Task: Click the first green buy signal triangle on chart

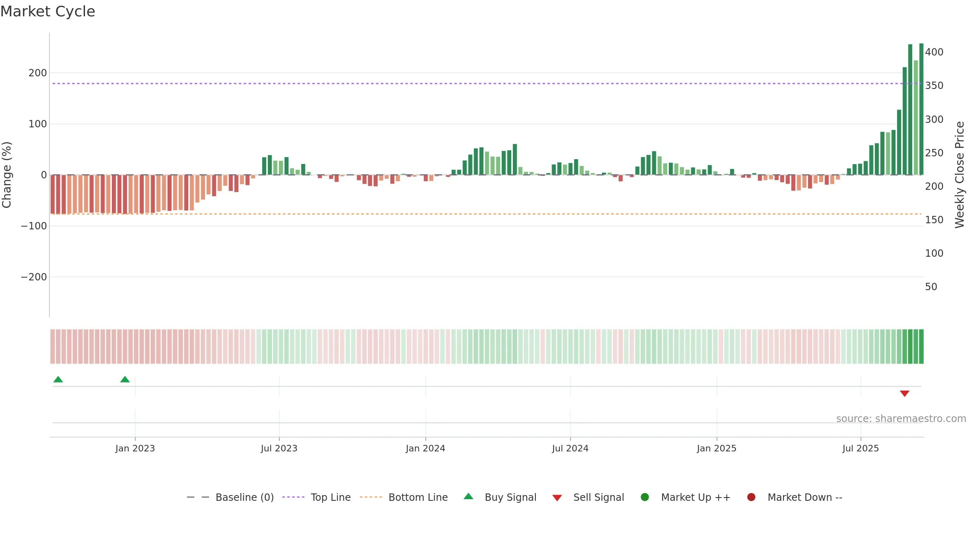Action: tap(58, 380)
